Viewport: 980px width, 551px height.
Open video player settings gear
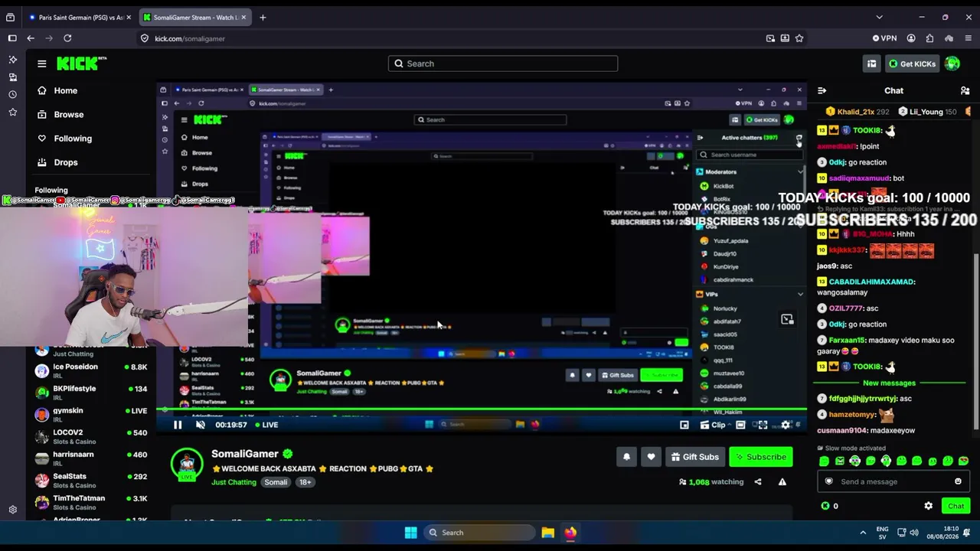pos(786,425)
